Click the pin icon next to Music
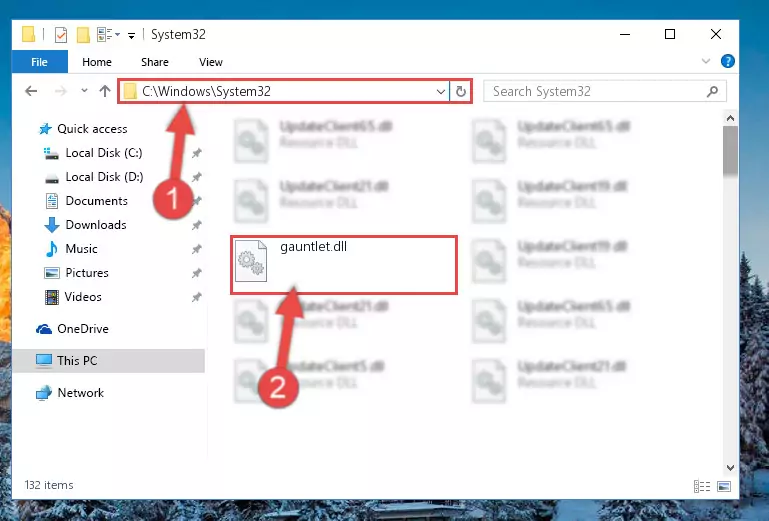Viewport: 769px width, 521px height. [197, 249]
